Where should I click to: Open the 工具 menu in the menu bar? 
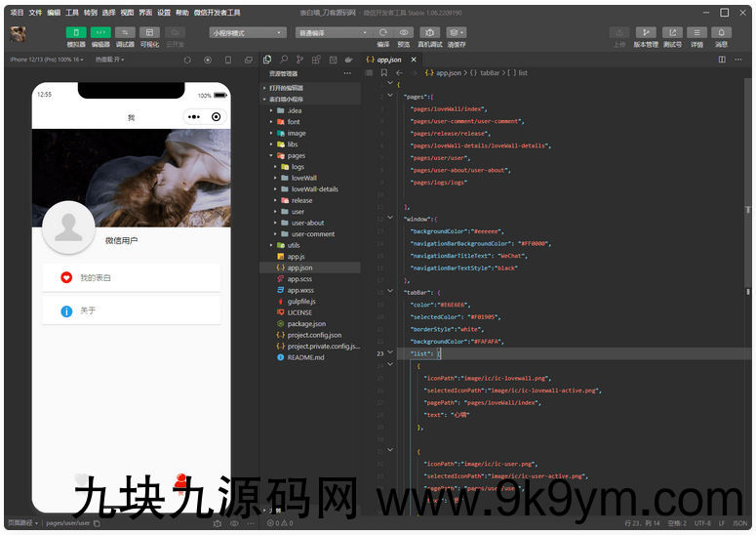72,13
